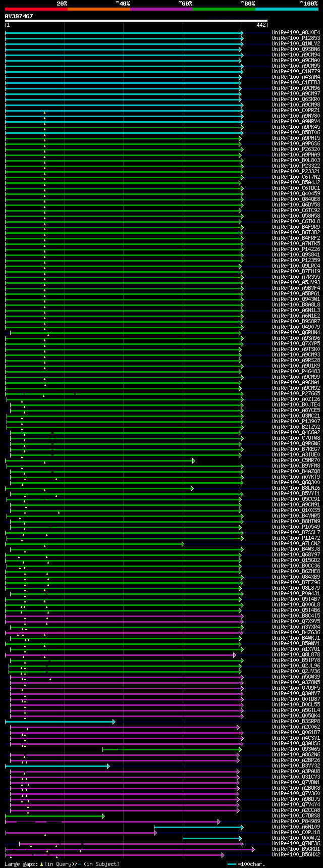Click the UniRef100_Q6SKR0 label
The height and width of the screenshot is (868, 323).
(x=296, y=99)
